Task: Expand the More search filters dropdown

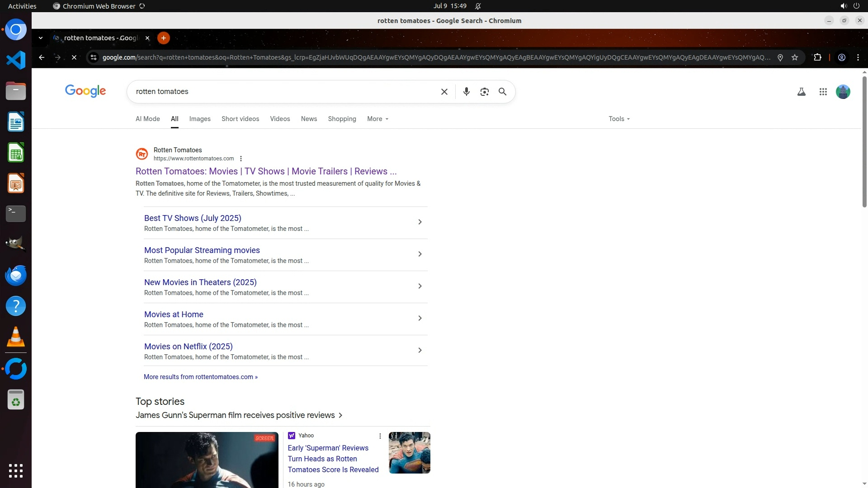Action: (x=377, y=119)
